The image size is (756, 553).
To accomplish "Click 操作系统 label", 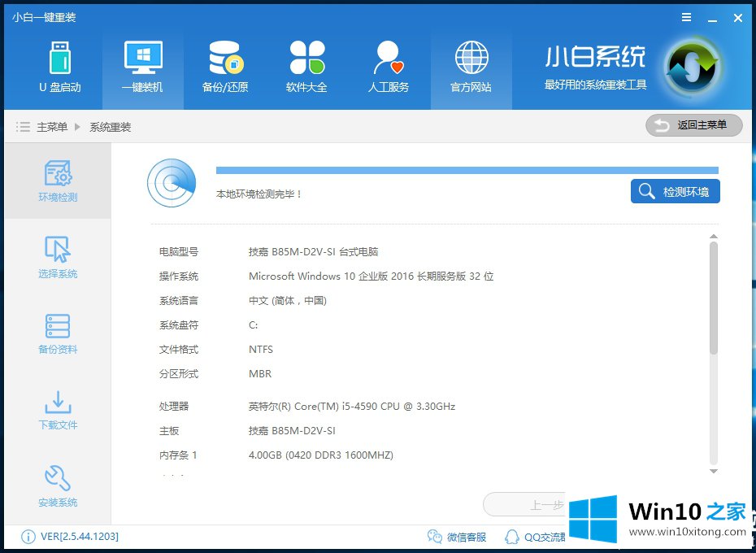I will 179,276.
